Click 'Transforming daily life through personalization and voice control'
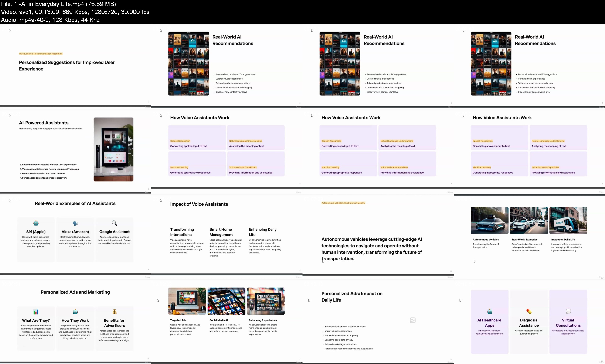Image resolution: width=605 pixels, height=364 pixels. [50, 129]
